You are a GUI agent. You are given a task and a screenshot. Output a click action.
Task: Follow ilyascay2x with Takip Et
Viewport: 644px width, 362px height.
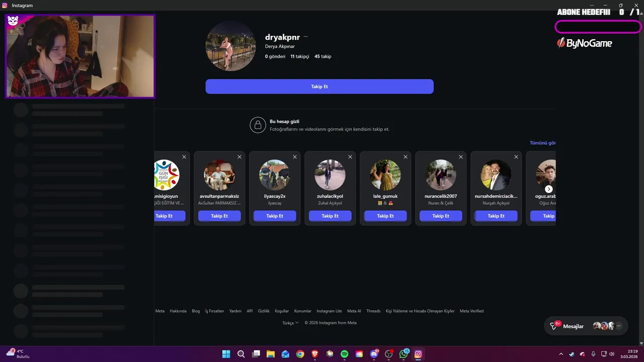tap(275, 216)
